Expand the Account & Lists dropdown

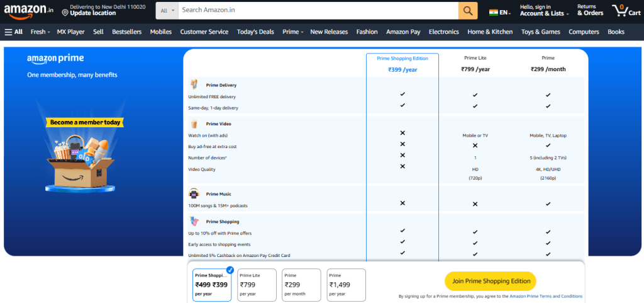544,13
